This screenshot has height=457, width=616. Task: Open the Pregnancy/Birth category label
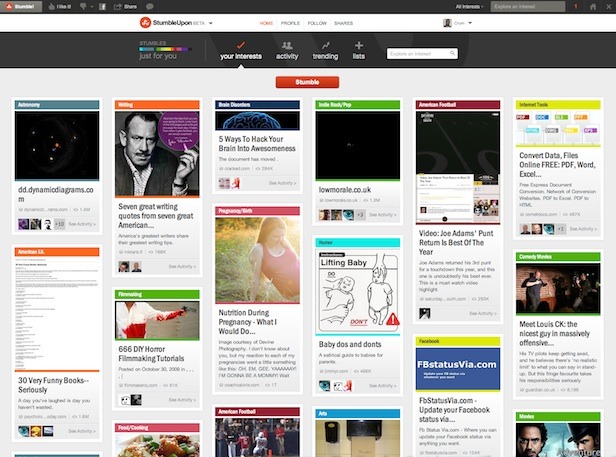(x=257, y=211)
